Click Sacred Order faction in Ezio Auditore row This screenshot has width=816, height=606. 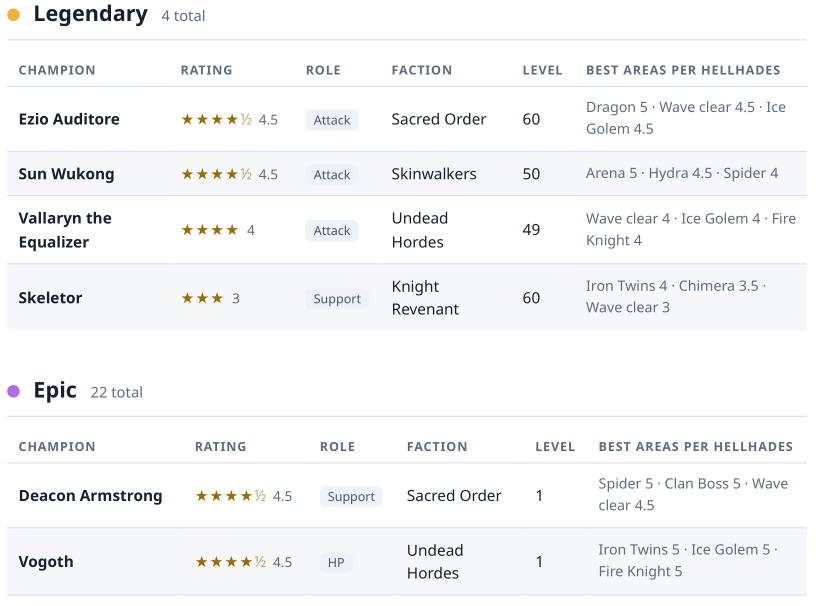click(x=439, y=119)
